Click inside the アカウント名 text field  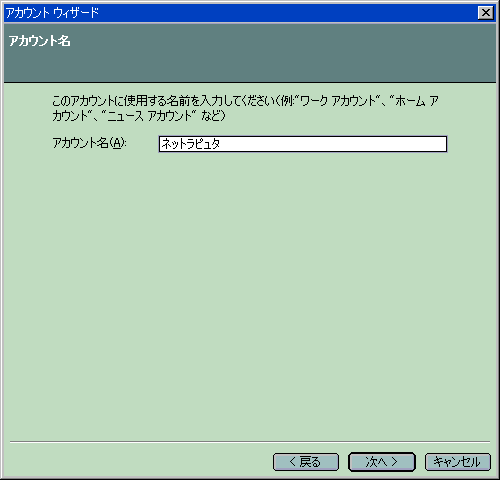pos(303,144)
